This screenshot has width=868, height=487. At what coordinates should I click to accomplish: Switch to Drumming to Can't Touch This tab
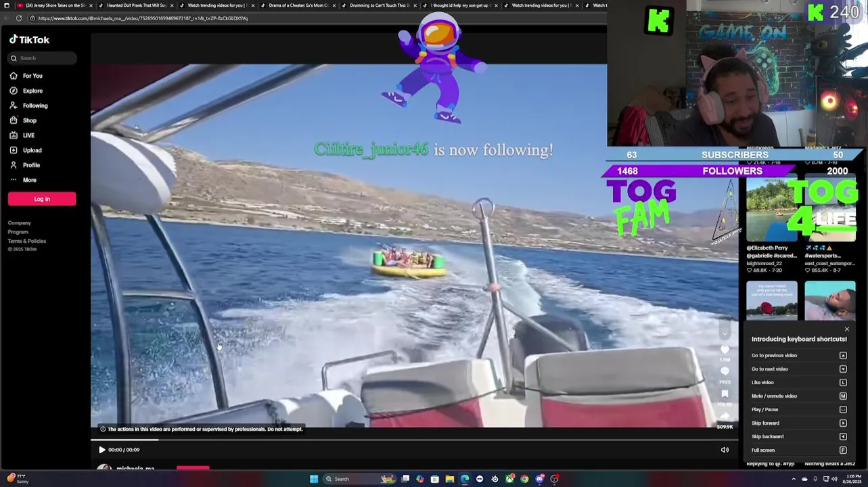tap(379, 5)
